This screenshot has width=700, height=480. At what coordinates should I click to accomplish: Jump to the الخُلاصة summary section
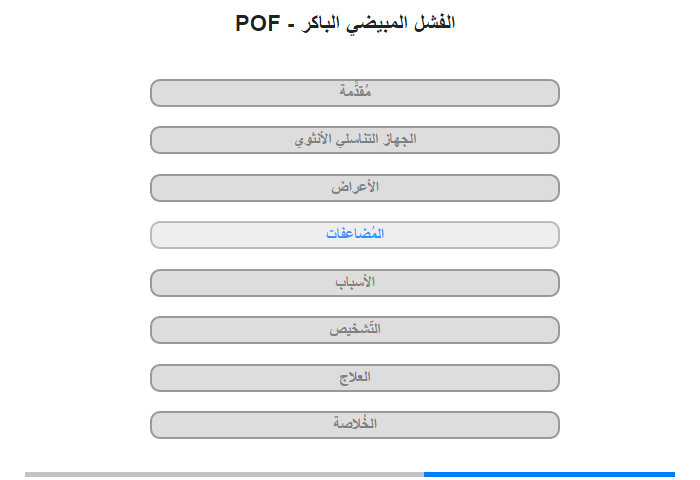click(355, 425)
